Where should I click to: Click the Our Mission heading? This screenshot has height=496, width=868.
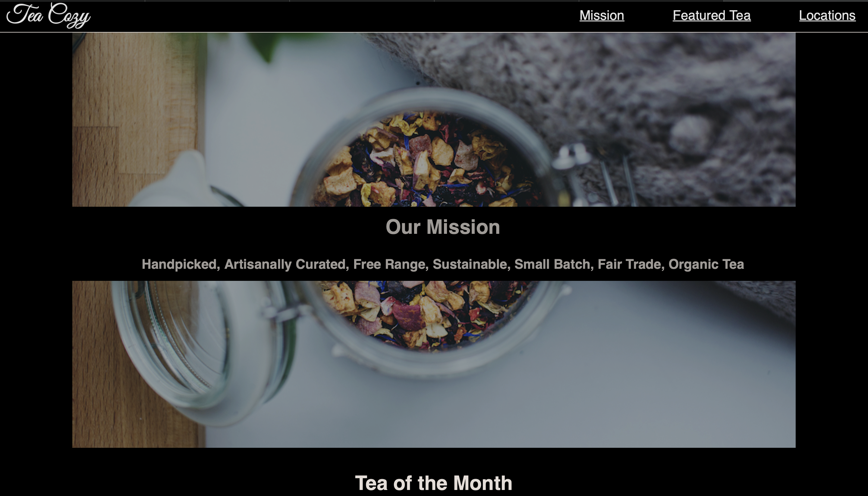(x=442, y=227)
